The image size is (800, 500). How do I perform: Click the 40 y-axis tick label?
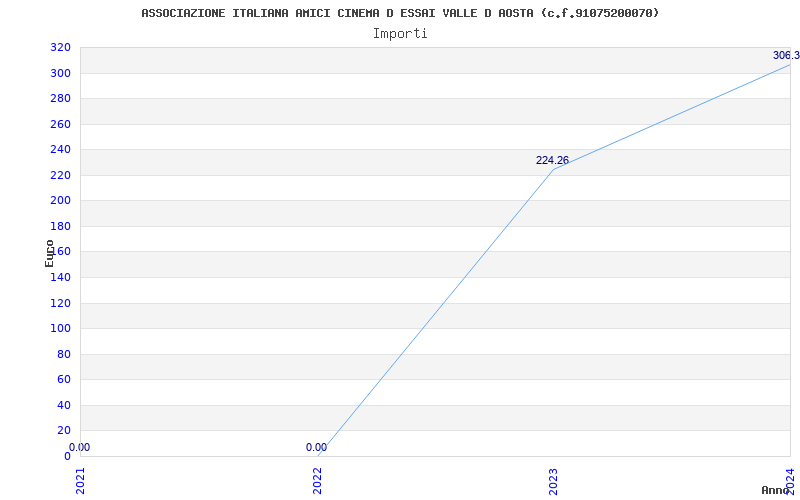click(64, 405)
